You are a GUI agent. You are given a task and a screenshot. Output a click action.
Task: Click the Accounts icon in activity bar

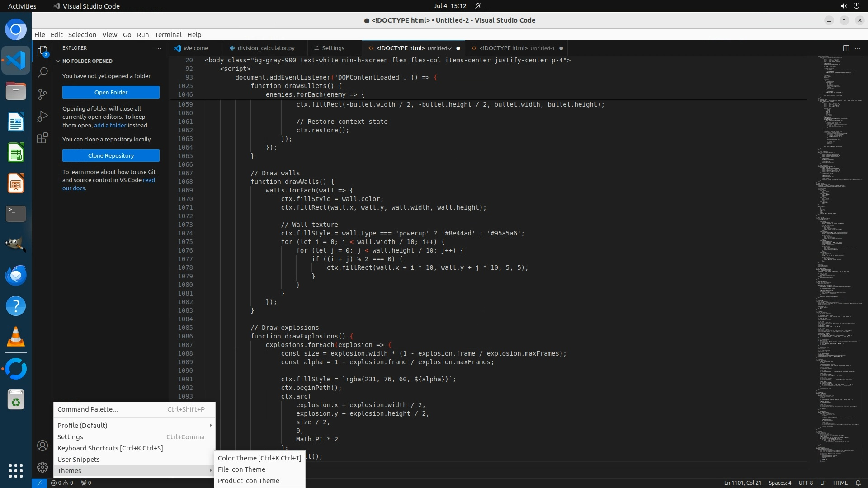(x=42, y=446)
